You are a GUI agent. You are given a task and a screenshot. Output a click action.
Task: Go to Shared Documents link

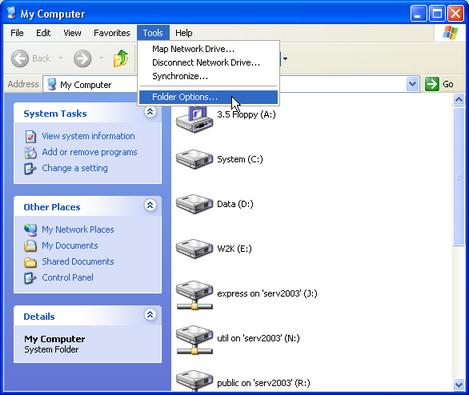(78, 261)
